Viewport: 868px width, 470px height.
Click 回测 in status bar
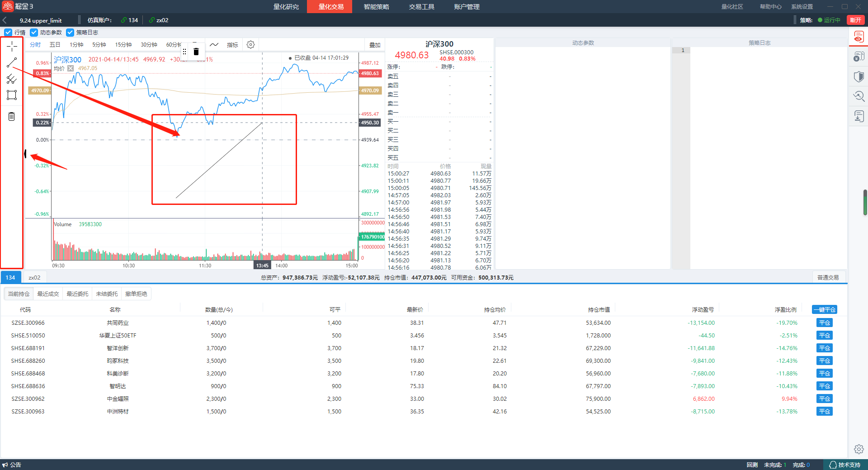click(x=752, y=465)
